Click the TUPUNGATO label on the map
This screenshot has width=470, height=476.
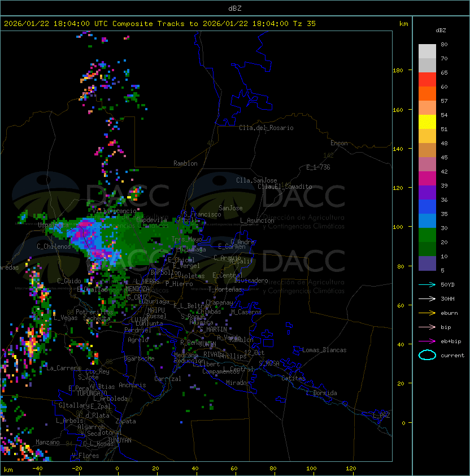click(x=92, y=393)
